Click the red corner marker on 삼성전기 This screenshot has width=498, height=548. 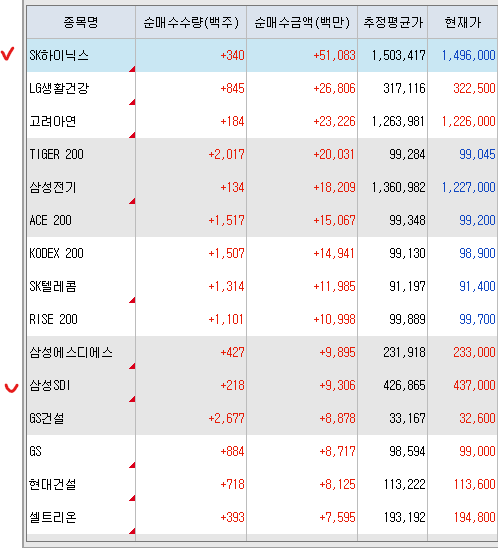click(x=132, y=201)
